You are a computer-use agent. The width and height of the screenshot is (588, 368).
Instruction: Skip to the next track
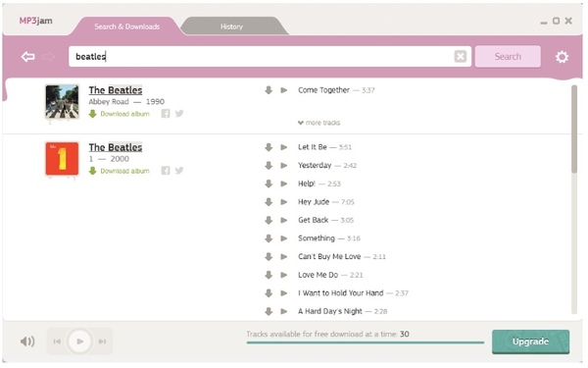(102, 342)
